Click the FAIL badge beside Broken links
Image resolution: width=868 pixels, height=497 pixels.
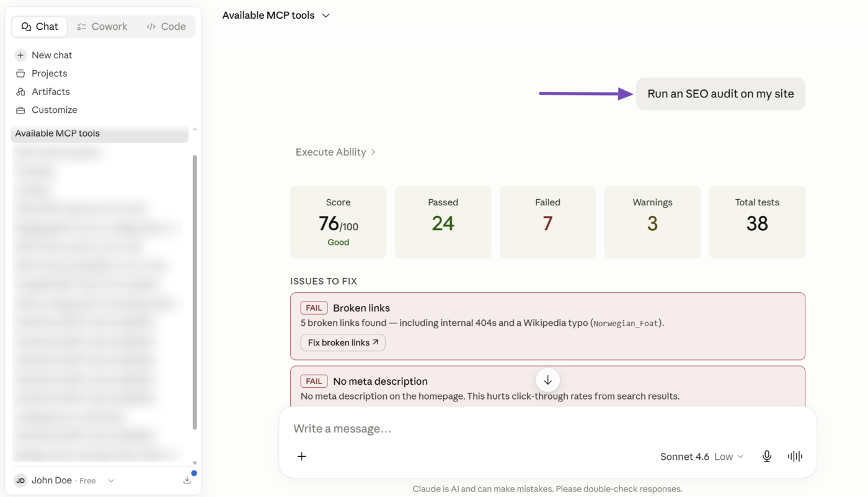click(314, 308)
